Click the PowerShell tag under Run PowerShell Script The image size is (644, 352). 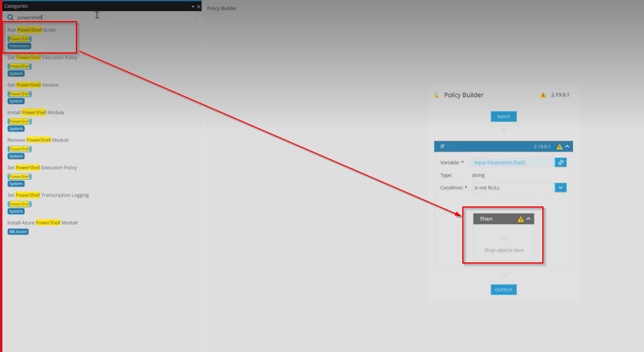pos(19,39)
